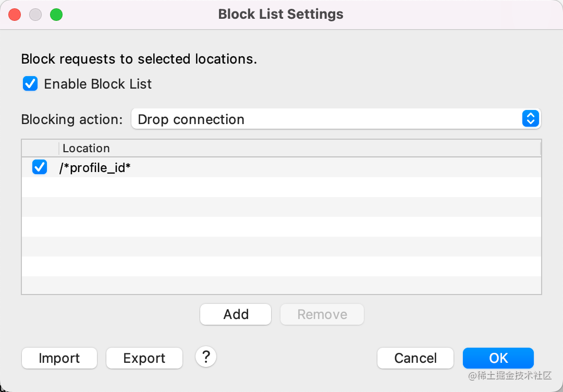
Task: Uncheck the /*profile_id* location checkbox
Action: [40, 167]
